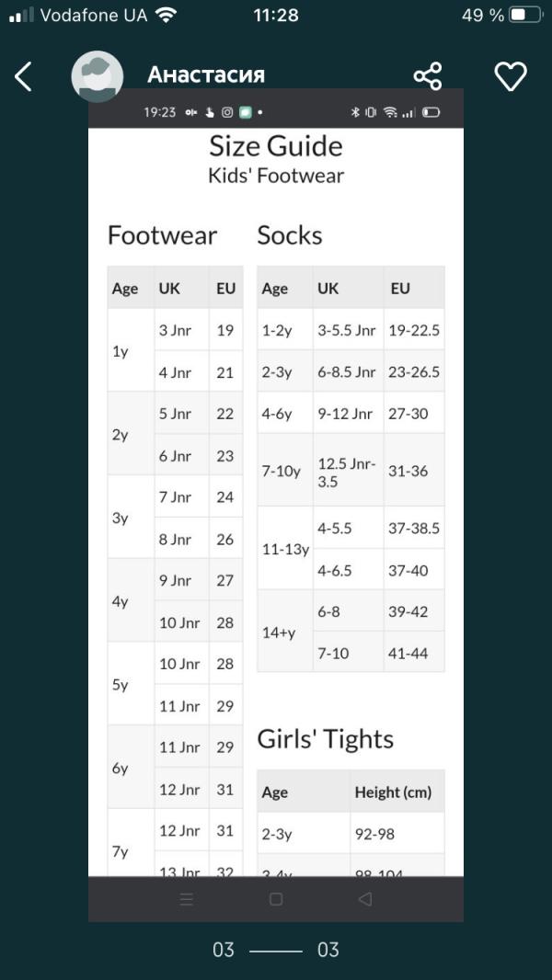Add listing to favorites with heart icon

[x=511, y=76]
